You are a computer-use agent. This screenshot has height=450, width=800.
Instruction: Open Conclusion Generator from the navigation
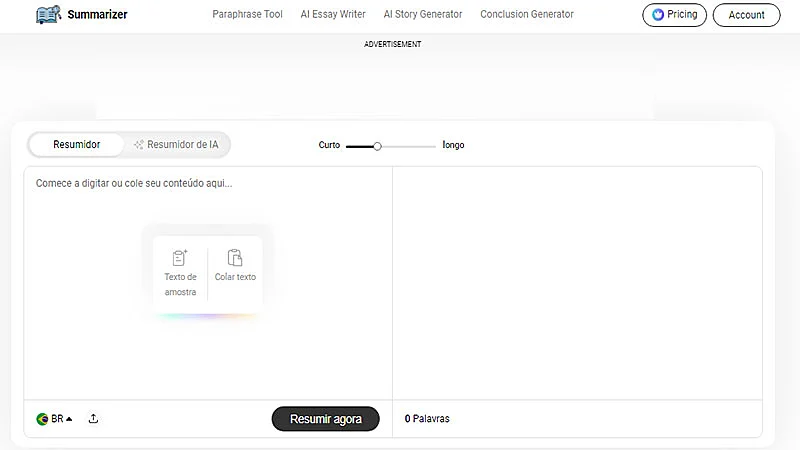[x=527, y=14]
